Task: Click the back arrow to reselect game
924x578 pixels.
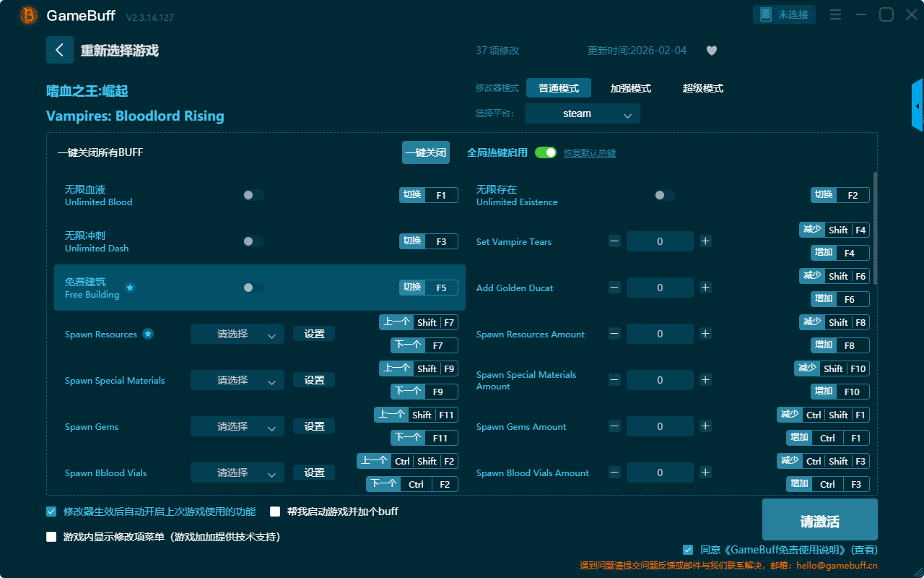Action: click(x=60, y=50)
